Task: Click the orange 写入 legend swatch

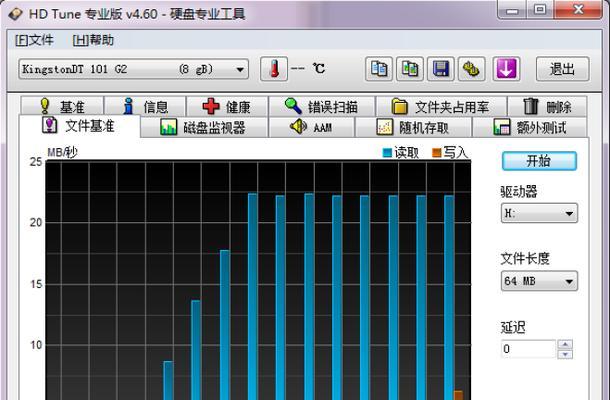Action: click(436, 153)
